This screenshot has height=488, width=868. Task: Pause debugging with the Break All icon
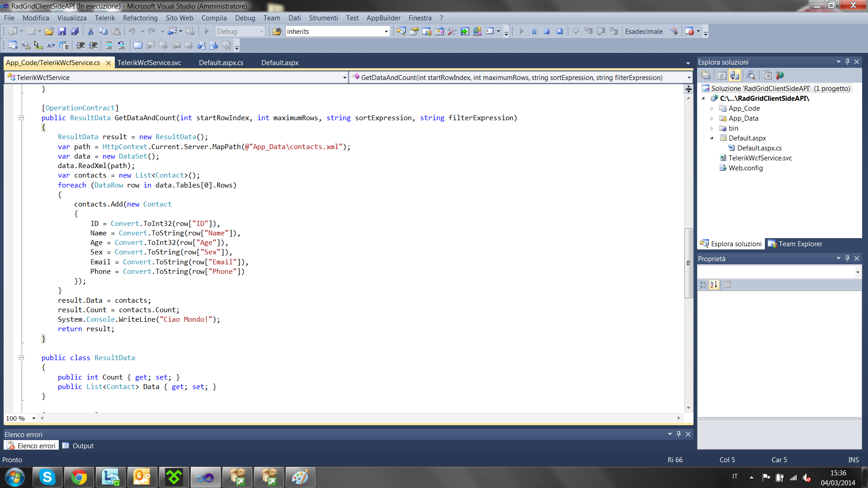pyautogui.click(x=534, y=31)
